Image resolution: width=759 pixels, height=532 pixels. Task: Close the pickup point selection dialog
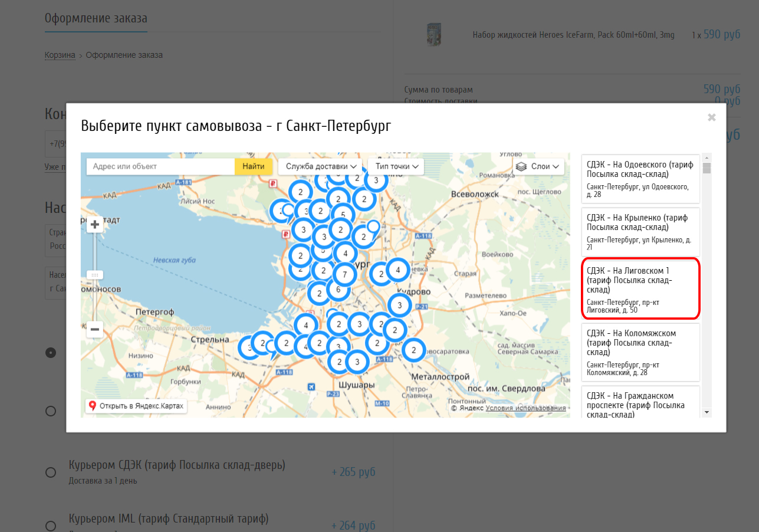click(712, 117)
